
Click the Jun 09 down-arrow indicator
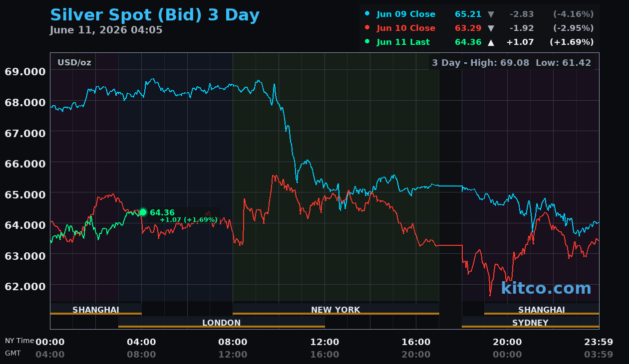pos(491,14)
